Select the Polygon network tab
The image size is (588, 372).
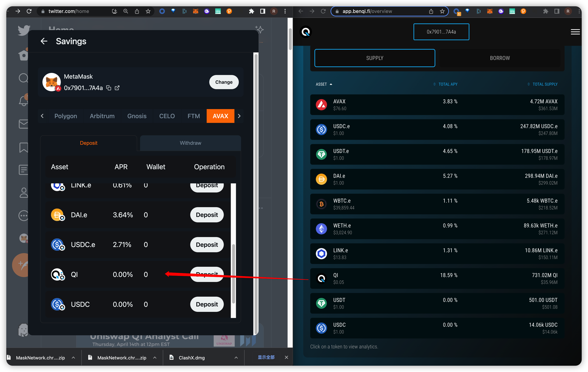[66, 116]
